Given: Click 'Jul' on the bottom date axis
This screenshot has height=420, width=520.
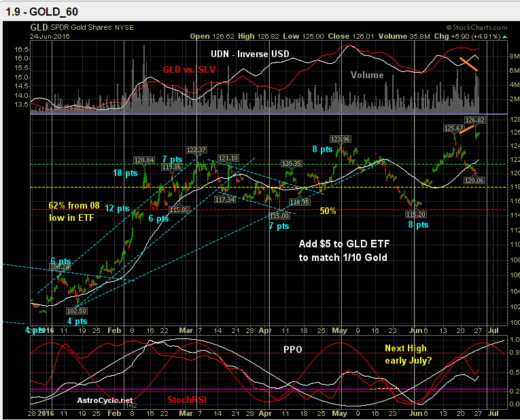Looking at the screenshot, I should (x=493, y=413).
